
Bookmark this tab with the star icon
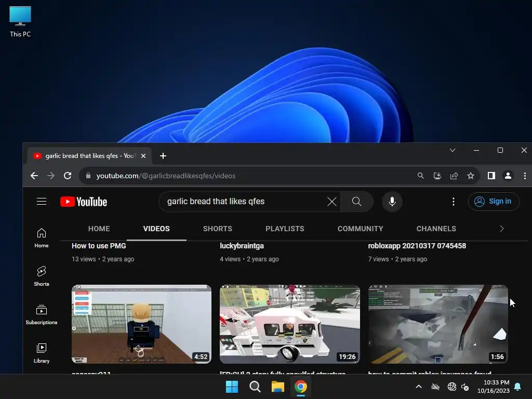click(470, 176)
